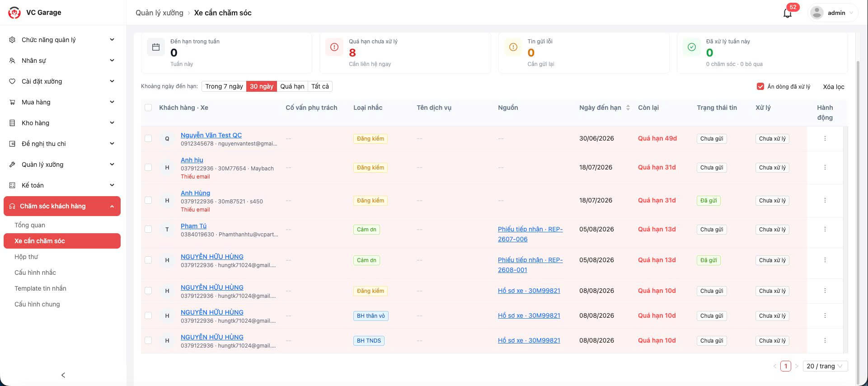
Task: Open the three-dot actions for Phạm Tú row
Action: (x=825, y=229)
